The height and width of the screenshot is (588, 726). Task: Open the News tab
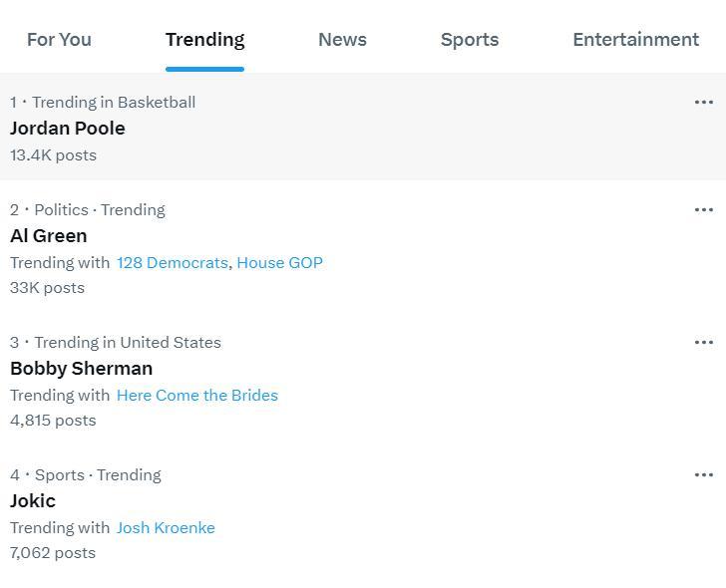[342, 40]
